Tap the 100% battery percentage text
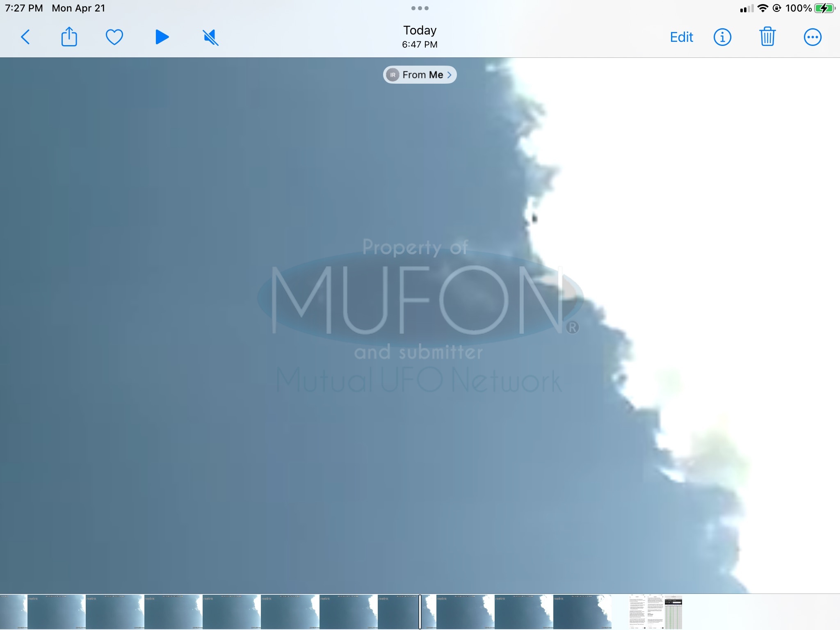Viewport: 840px width, 630px height. point(798,8)
